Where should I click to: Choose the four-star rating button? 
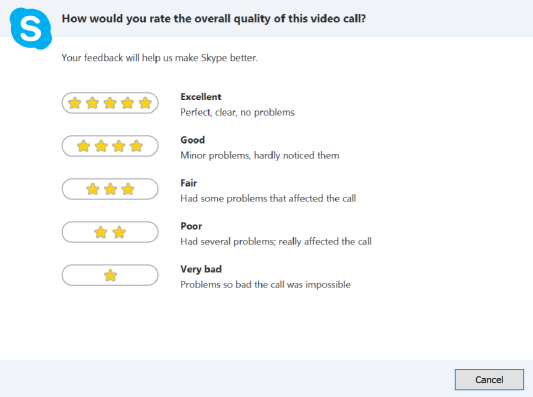[110, 146]
